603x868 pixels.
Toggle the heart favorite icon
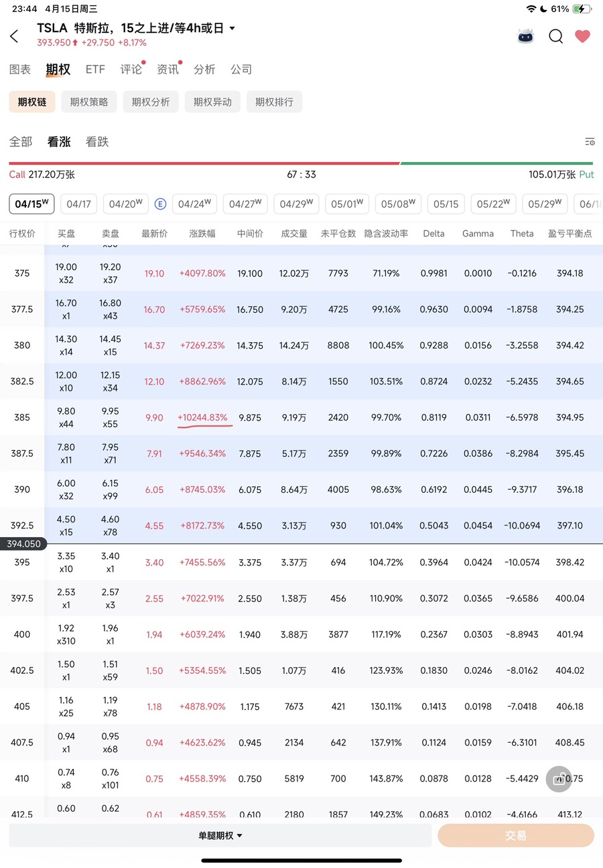583,36
